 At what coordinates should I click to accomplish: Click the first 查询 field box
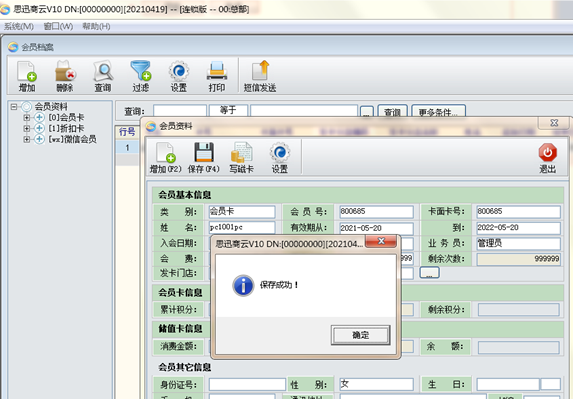coord(180,111)
